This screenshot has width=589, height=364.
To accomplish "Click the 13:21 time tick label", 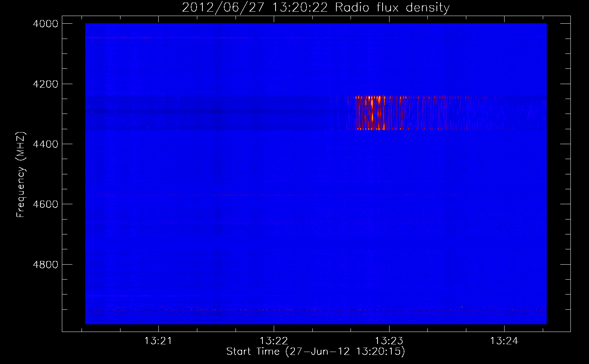I will [x=158, y=341].
